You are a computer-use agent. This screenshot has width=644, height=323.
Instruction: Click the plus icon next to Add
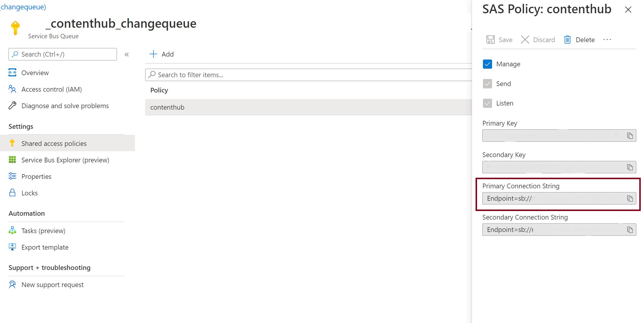153,54
